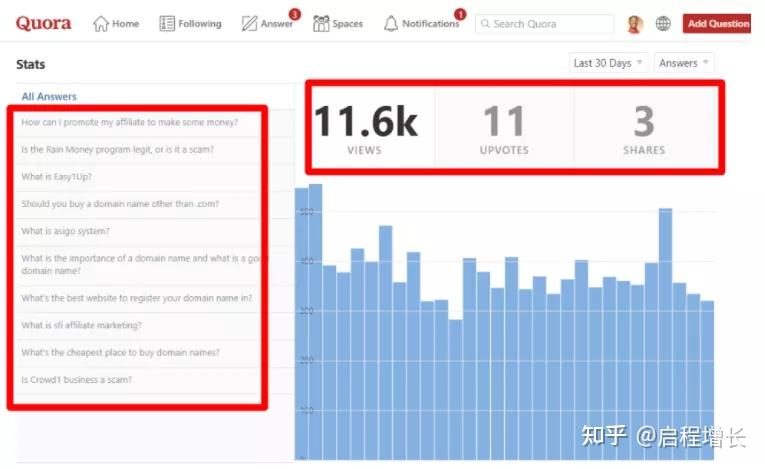Go to the Home icon
765x469 pixels.
click(101, 23)
